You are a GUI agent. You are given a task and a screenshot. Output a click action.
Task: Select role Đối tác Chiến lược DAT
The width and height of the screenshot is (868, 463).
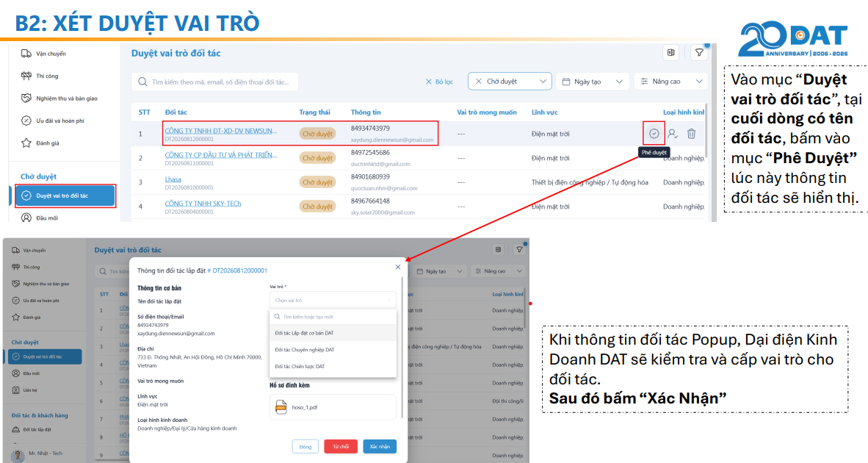333,366
